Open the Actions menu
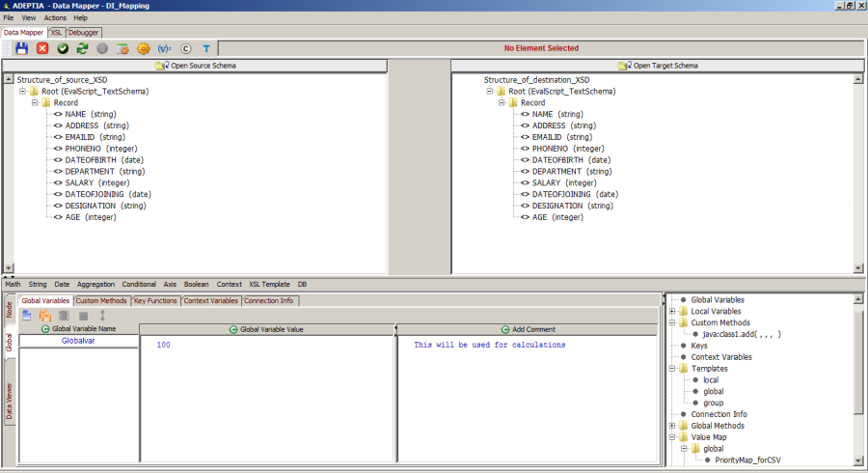This screenshot has width=868, height=473. [55, 17]
